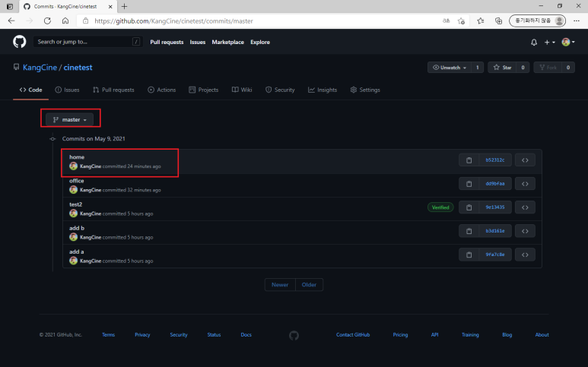588x367 pixels.
Task: Click the Fork button
Action: point(548,68)
